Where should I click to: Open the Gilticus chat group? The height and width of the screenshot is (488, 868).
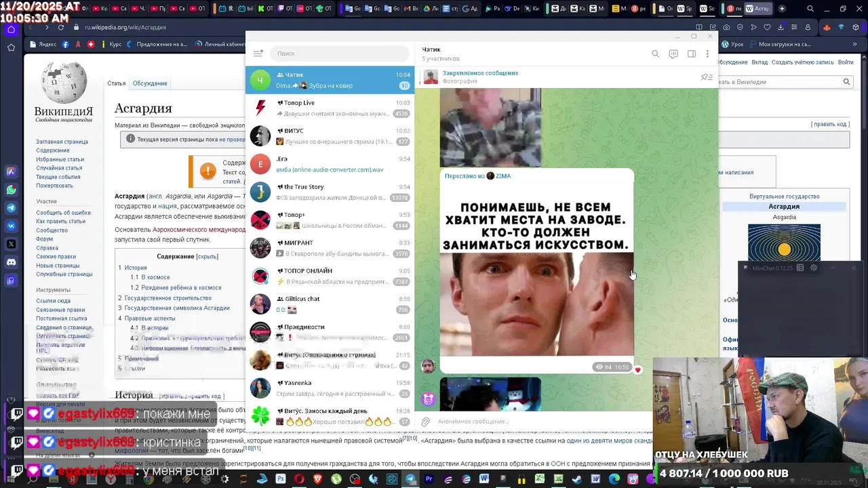[330, 304]
